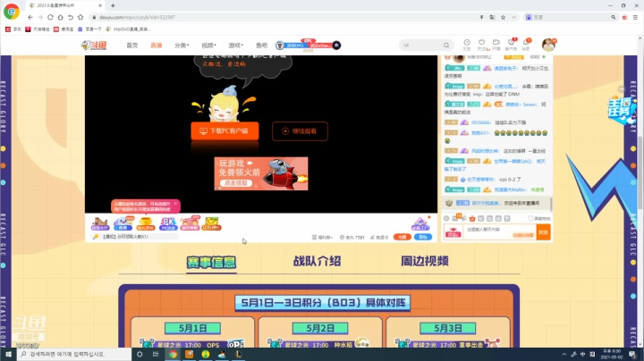Image resolution: width=644 pixels, height=361 pixels.
Task: Focus the browser address bar
Action: coord(284,17)
